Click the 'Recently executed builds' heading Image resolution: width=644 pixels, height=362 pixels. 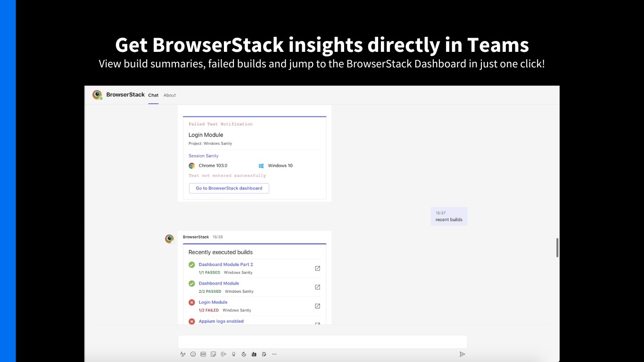pyautogui.click(x=221, y=252)
